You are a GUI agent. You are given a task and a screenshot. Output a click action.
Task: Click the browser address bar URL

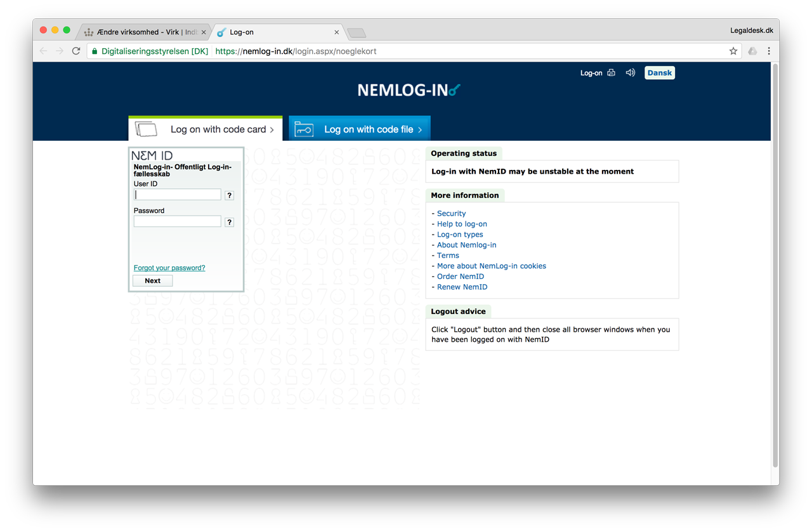click(296, 51)
